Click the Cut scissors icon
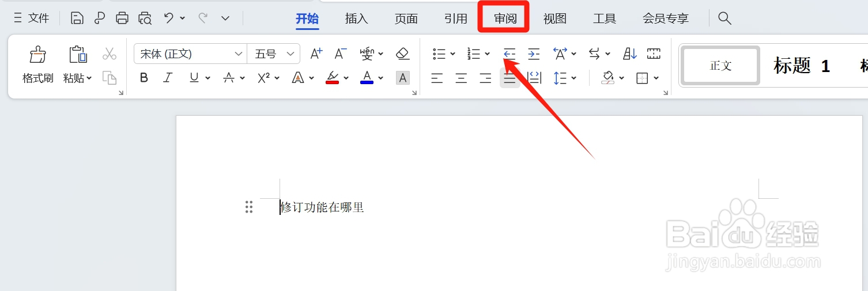Image resolution: width=868 pixels, height=291 pixels. tap(110, 54)
